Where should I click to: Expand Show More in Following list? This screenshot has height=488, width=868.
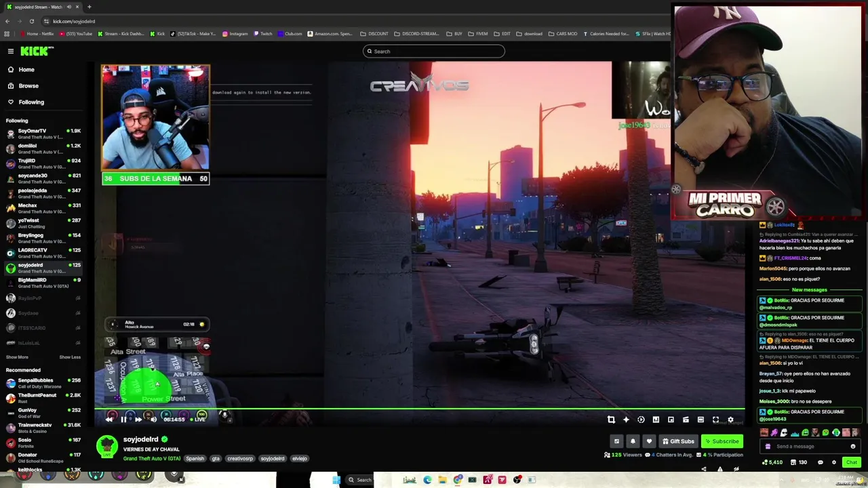(17, 357)
